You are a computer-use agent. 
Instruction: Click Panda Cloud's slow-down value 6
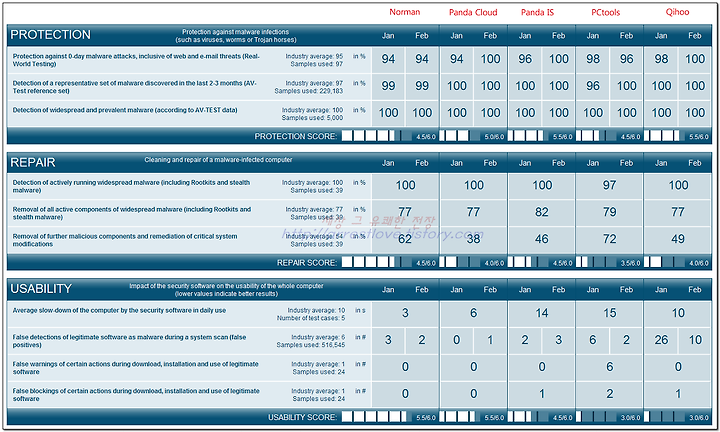click(473, 313)
